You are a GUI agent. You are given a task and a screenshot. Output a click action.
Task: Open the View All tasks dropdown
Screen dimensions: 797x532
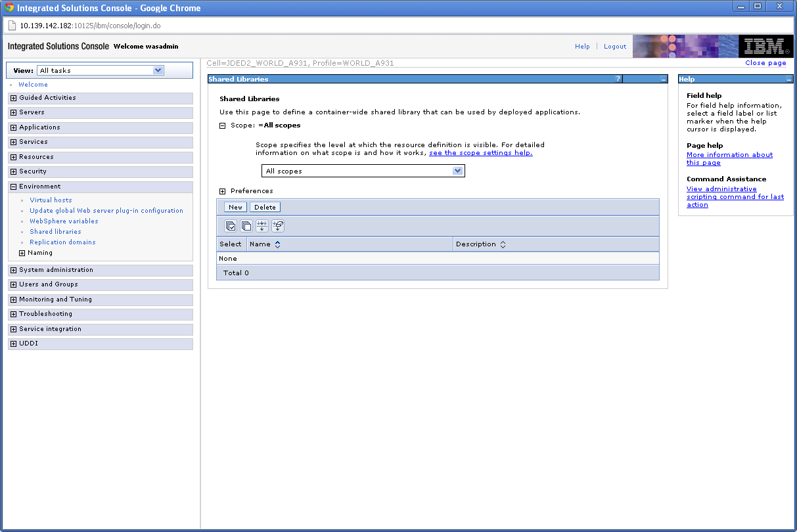[x=101, y=70]
